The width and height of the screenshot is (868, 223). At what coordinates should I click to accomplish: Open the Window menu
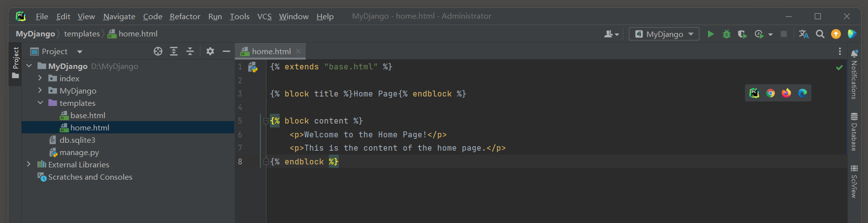tap(294, 16)
